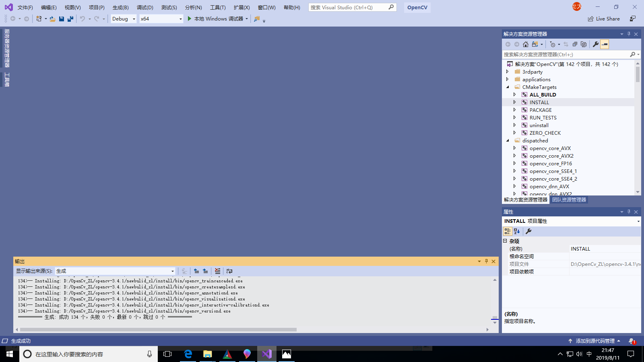Switch to 团队资源管理器 tab
The height and width of the screenshot is (362, 644).
(569, 200)
